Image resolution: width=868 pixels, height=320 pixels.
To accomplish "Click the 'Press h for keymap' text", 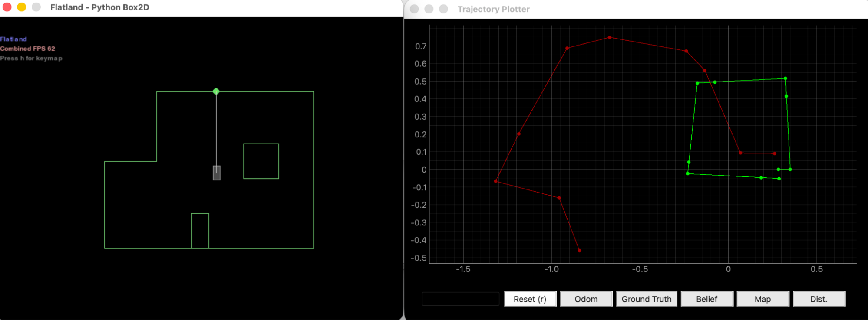I will pyautogui.click(x=31, y=58).
